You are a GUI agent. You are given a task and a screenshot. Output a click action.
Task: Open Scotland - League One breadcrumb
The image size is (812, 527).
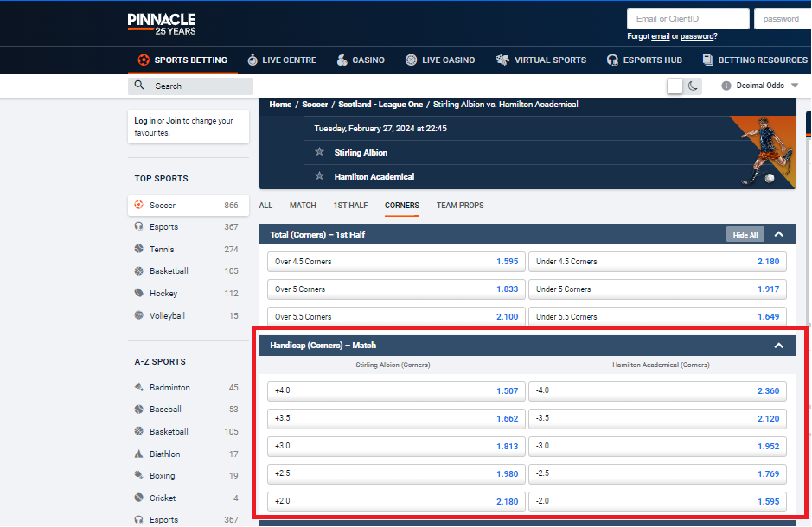coord(380,104)
